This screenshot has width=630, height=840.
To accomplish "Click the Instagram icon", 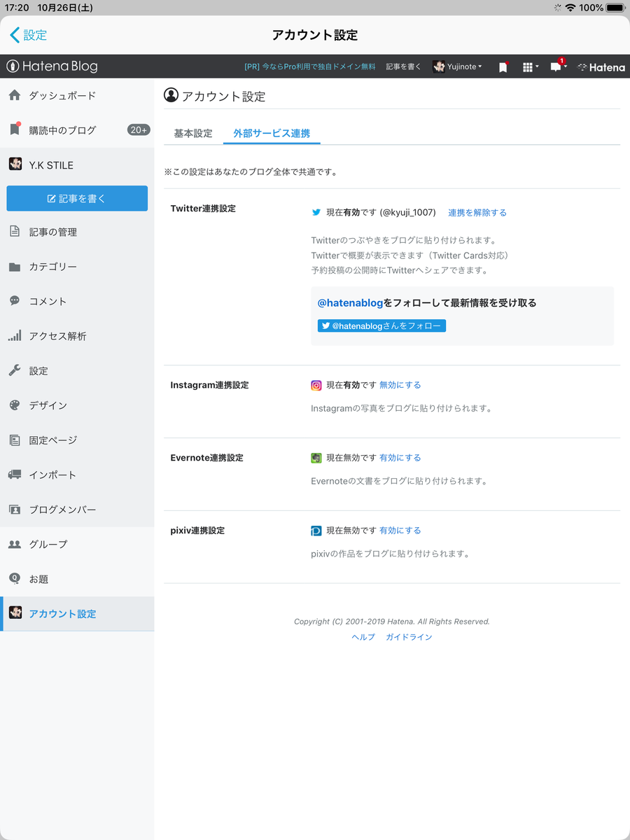I will [316, 385].
